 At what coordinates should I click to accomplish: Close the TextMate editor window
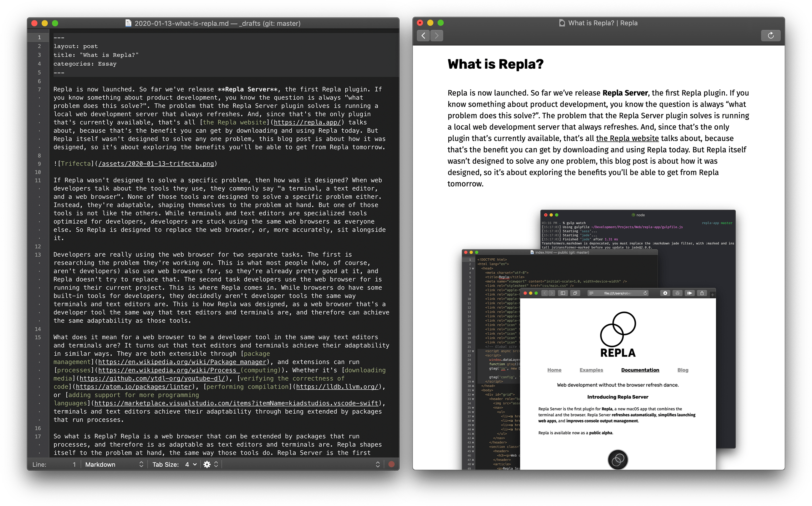(x=34, y=23)
